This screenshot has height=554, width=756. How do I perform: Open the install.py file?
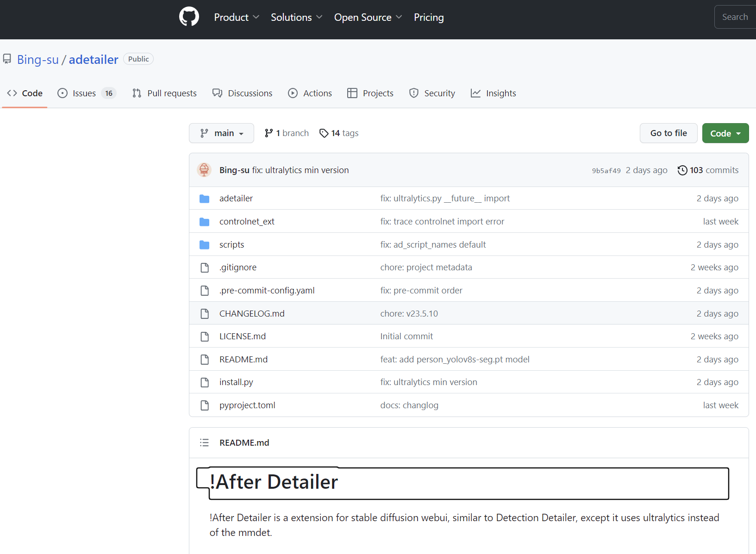[236, 382]
